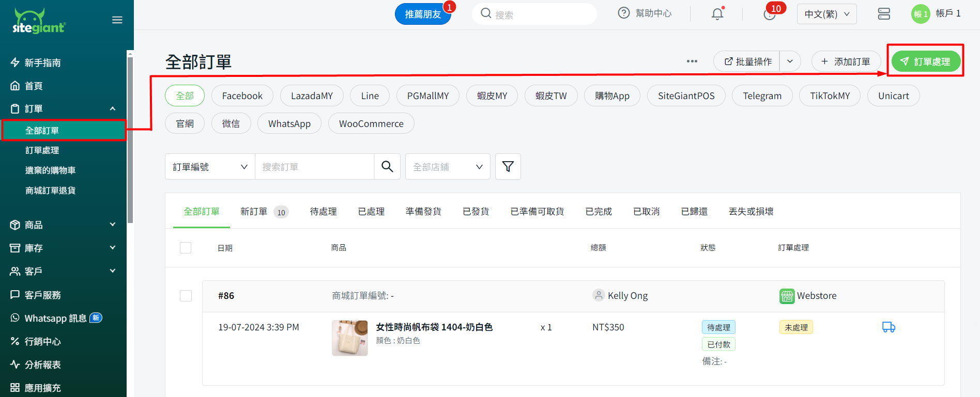Click the delivery truck icon for order #86
The width and height of the screenshot is (980, 397).
tap(889, 327)
